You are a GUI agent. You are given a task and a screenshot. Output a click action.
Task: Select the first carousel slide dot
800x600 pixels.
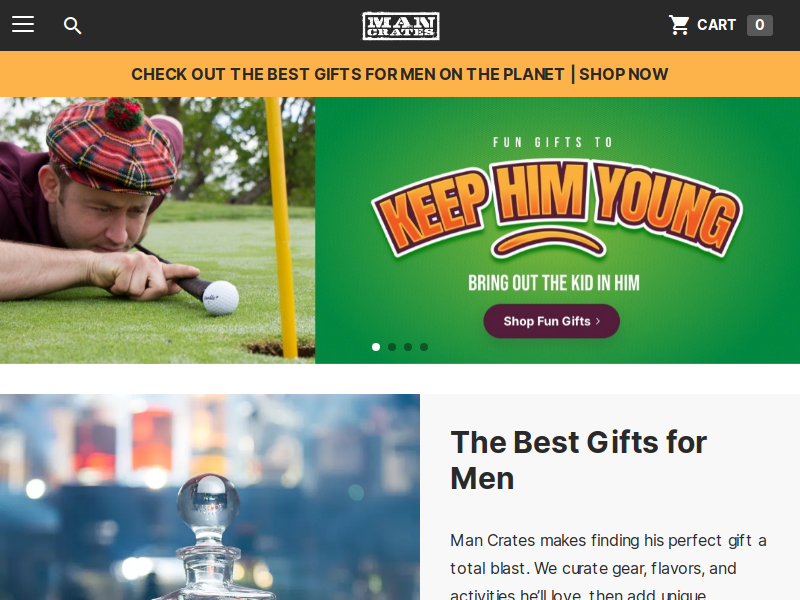[376, 347]
